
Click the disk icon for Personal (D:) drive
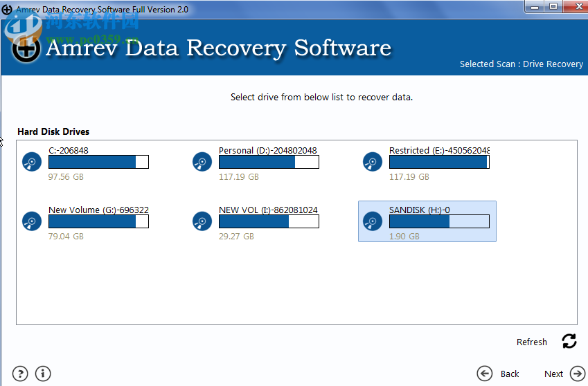point(202,162)
